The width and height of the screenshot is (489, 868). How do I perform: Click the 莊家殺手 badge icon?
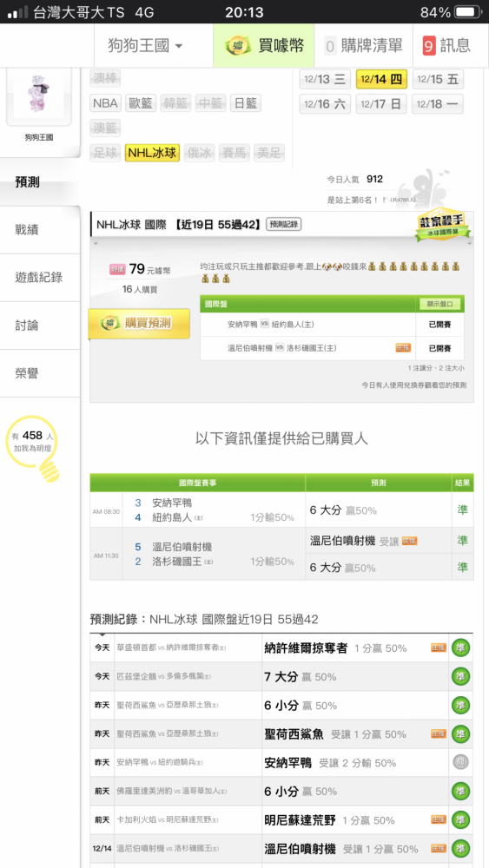coord(441,226)
